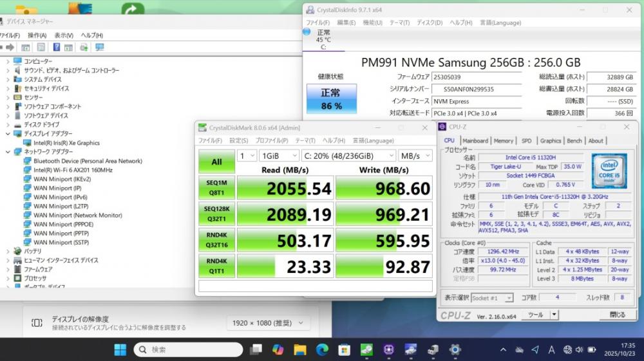Open File Explorer from the taskbar
Screen dimensions: 644x361
click(x=300, y=349)
